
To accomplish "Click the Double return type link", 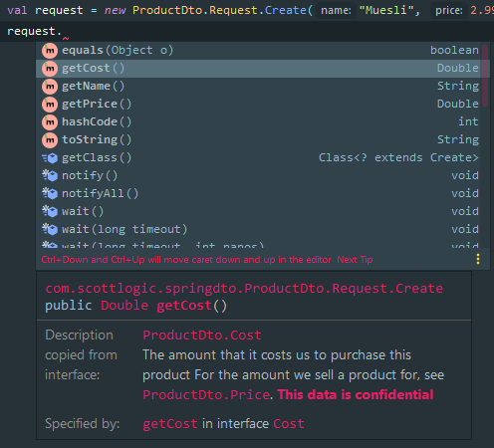I will coord(124,306).
